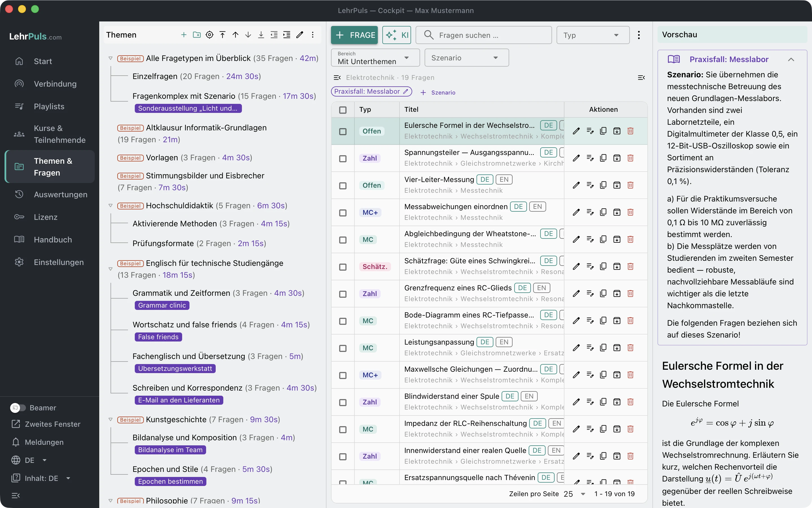Check the Leistungsanpassung row checkbox
The width and height of the screenshot is (812, 508).
343,349
